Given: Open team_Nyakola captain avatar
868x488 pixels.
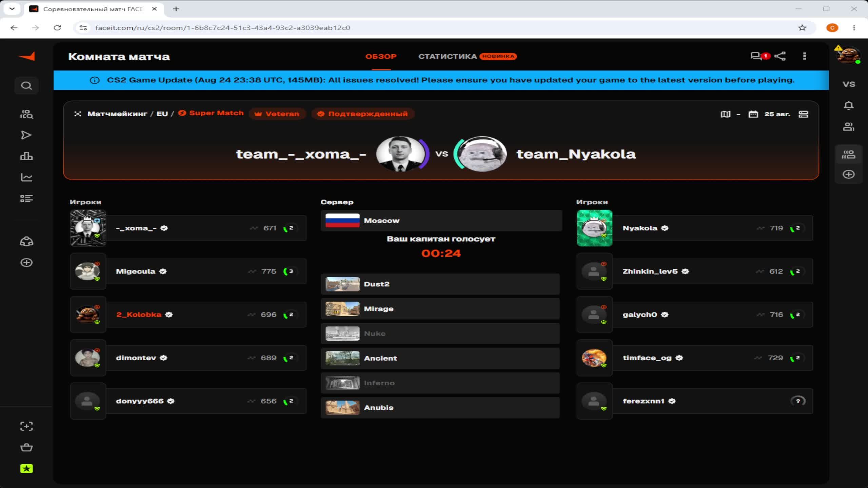Looking at the screenshot, I should click(x=482, y=154).
